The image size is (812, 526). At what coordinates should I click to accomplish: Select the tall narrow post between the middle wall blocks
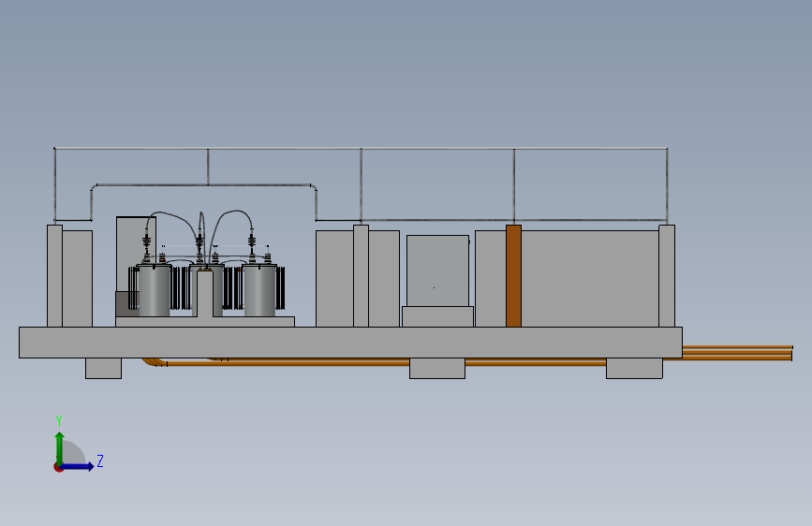[x=361, y=276]
